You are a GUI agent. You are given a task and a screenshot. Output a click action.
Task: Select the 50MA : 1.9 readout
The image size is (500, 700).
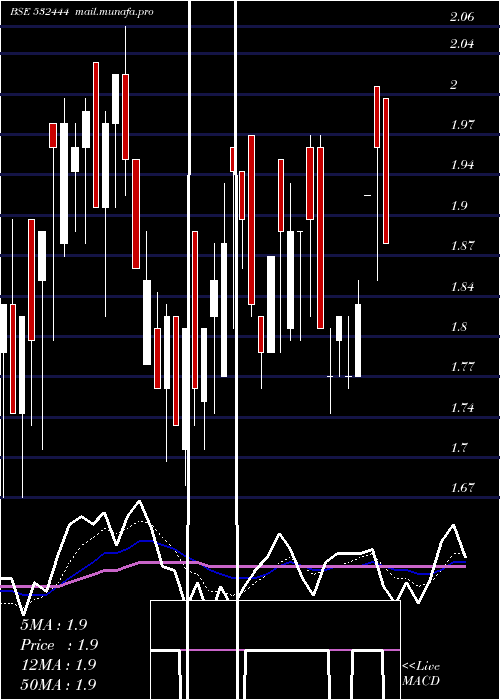point(58,684)
